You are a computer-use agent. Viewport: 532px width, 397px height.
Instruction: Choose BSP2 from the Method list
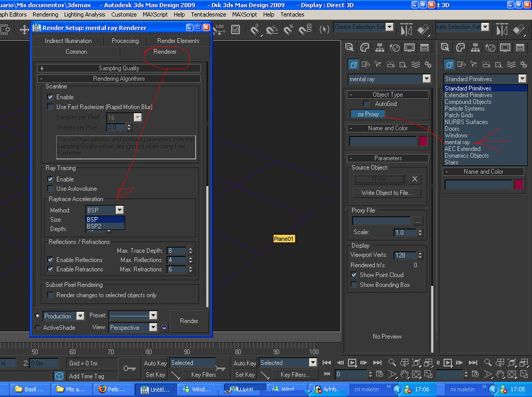click(105, 226)
